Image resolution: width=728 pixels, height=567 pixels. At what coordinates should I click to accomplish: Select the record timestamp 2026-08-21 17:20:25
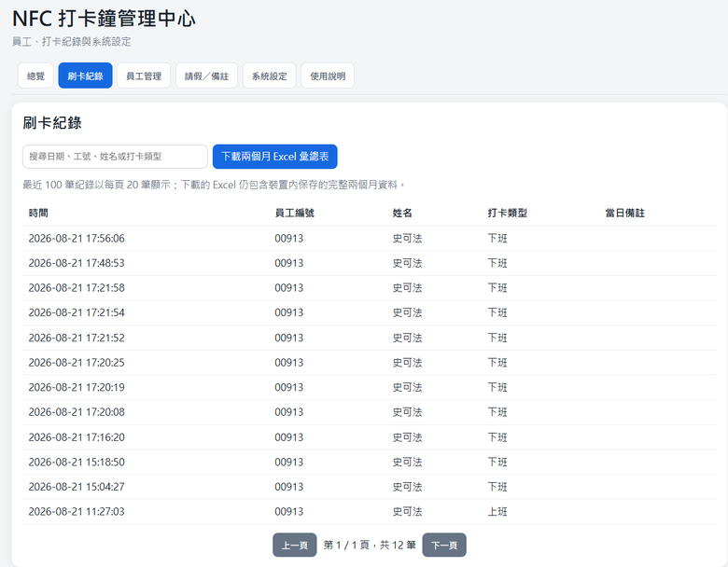click(77, 363)
